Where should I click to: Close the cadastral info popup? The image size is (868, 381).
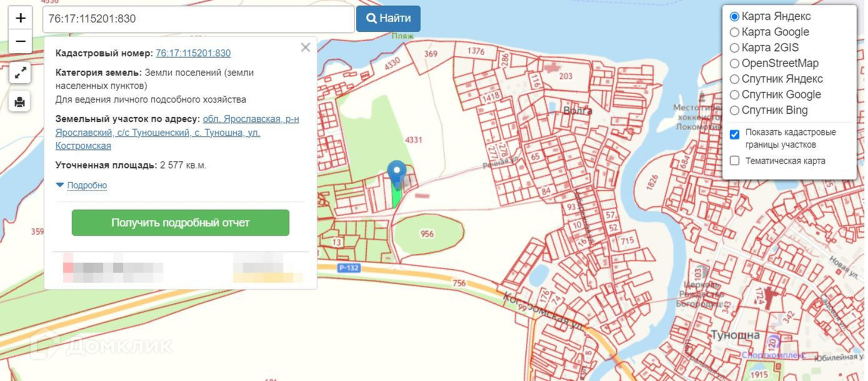(305, 47)
